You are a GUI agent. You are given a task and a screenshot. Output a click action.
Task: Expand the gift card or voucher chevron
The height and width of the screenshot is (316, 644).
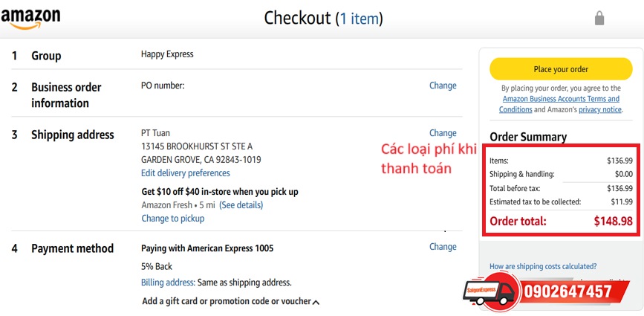(x=316, y=303)
